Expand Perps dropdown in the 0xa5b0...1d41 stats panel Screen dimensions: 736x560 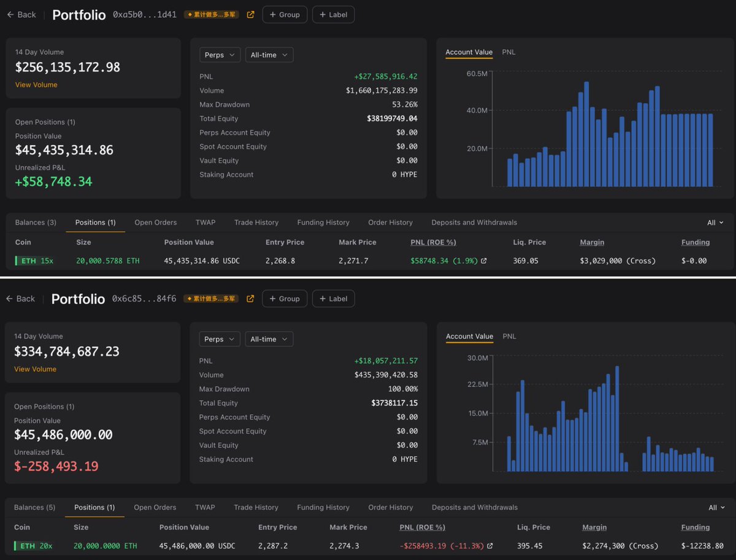click(x=219, y=55)
